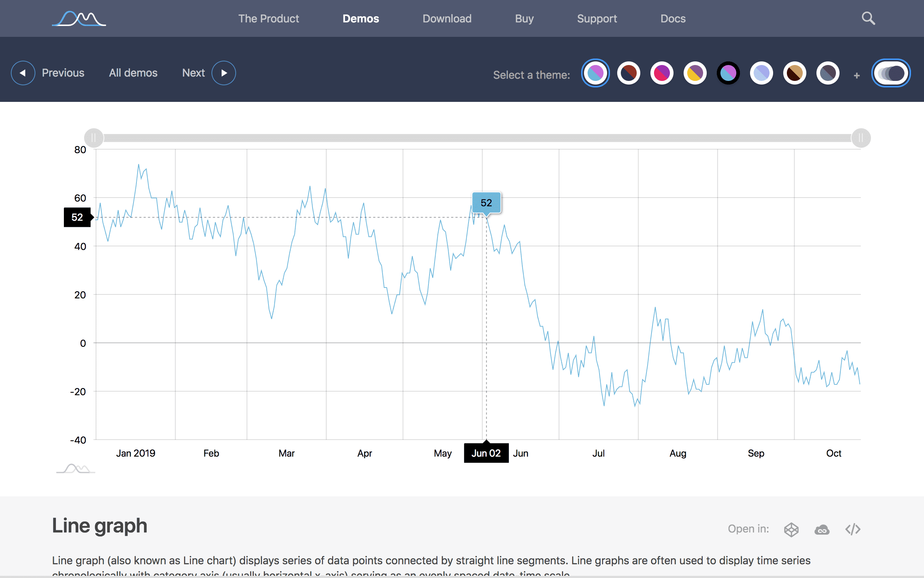924x578 pixels.
Task: Click the right scrollbar grip handle
Action: [x=860, y=138]
